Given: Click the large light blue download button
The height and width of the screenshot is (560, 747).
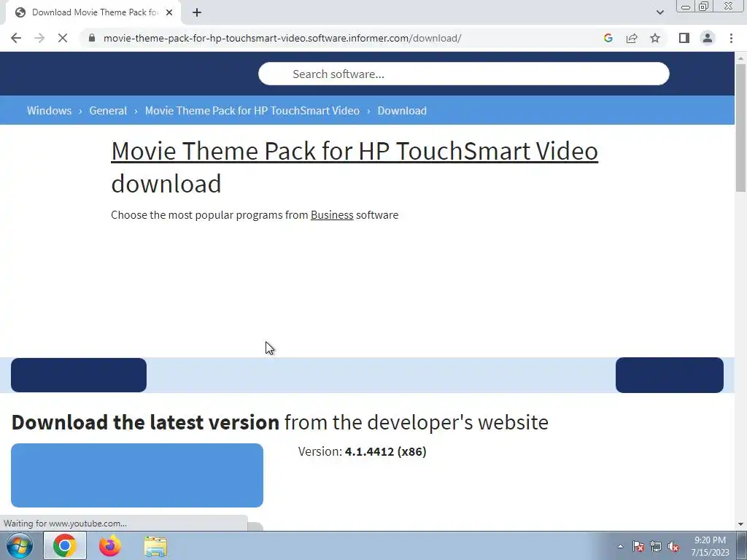Looking at the screenshot, I should (137, 475).
